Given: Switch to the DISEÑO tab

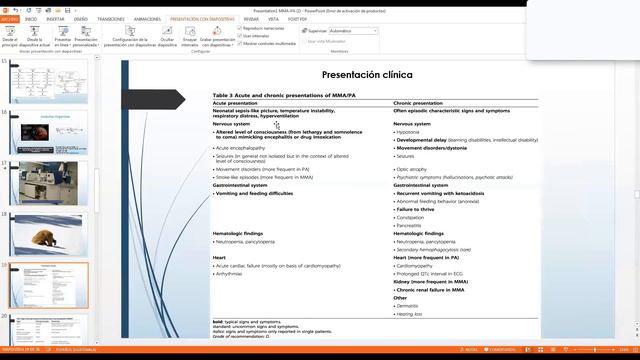Looking at the screenshot, I should pos(81,19).
